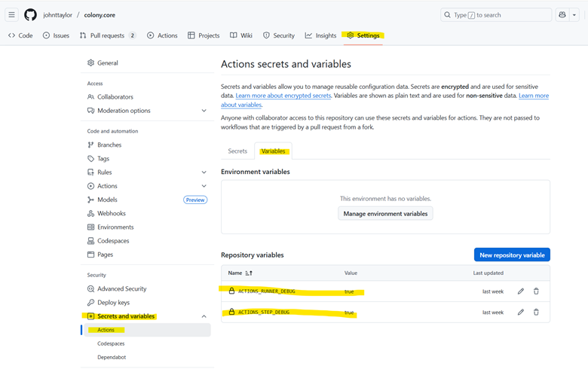
Task: Open General settings in sidebar
Action: click(103, 63)
